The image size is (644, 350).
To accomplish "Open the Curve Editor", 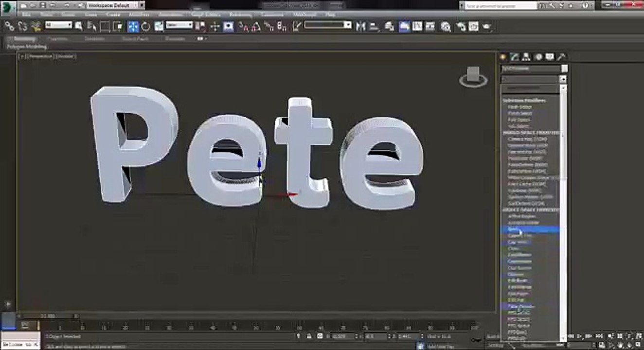I will pos(417,26).
